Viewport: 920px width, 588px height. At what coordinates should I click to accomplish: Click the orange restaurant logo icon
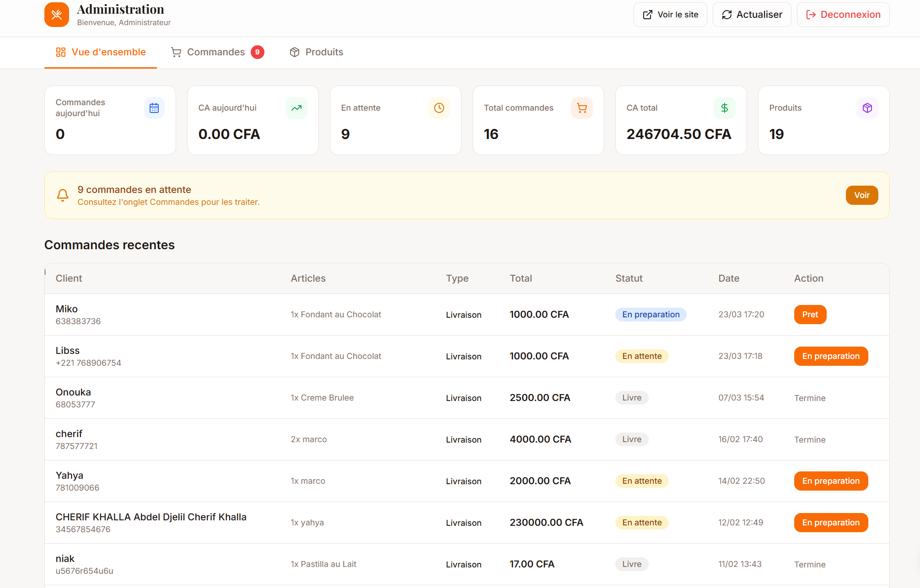[x=57, y=15]
